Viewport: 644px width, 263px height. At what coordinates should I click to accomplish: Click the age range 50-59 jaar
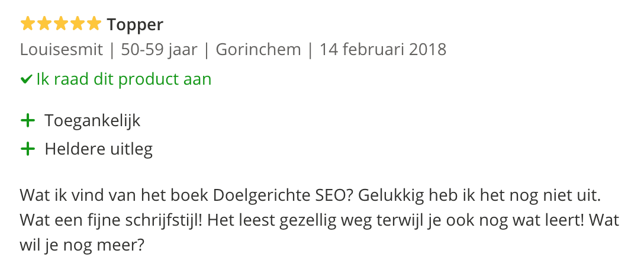tap(159, 49)
